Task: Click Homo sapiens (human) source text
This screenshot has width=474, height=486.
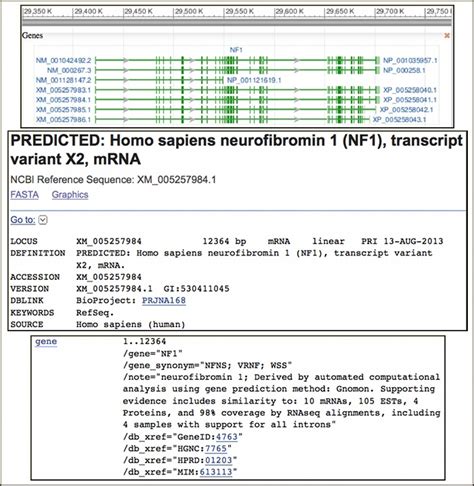Action: click(131, 324)
